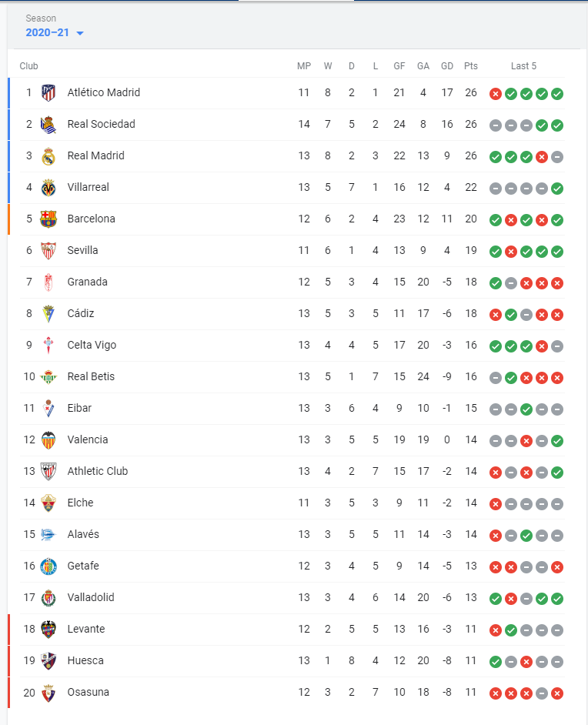Click Atlético Madrid's first red loss icon
The width and height of the screenshot is (588, 725).
496,95
